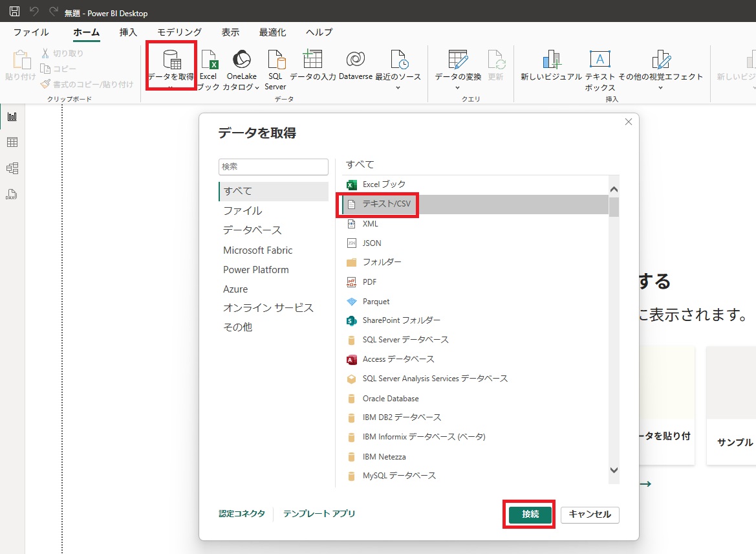Select すべて category in dialog sidebar
This screenshot has width=756, height=554.
[274, 191]
